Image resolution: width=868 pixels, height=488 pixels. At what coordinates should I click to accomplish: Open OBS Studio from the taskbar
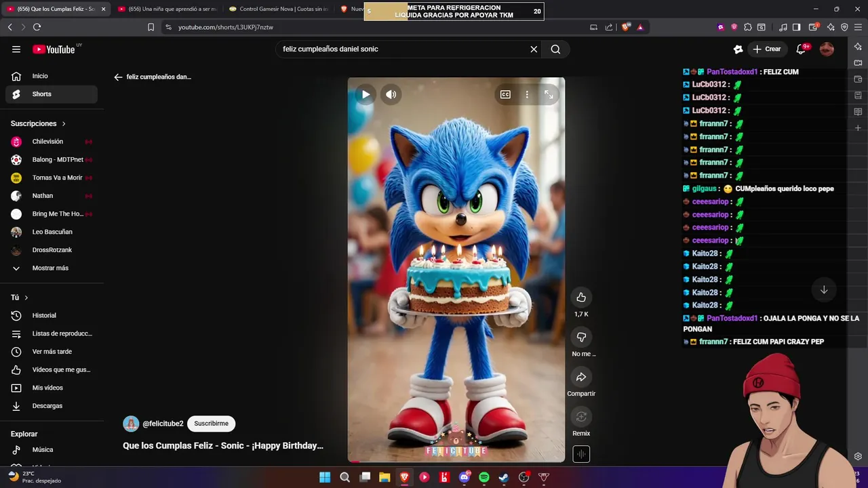tap(524, 477)
